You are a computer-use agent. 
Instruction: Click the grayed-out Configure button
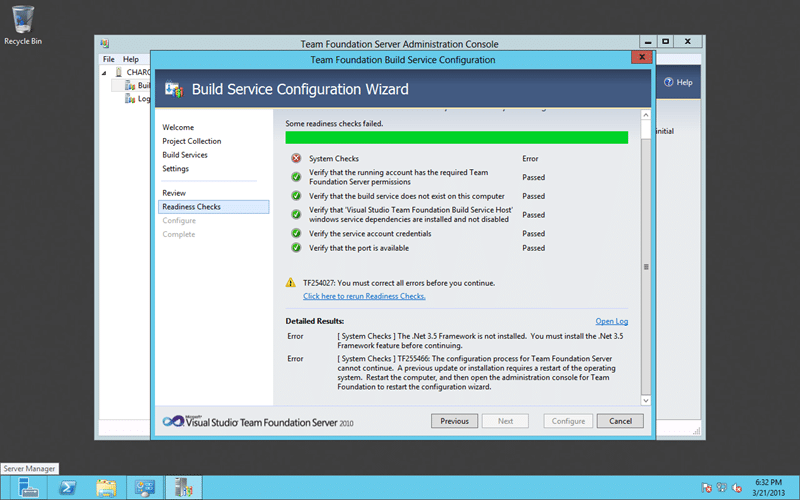tap(568, 421)
